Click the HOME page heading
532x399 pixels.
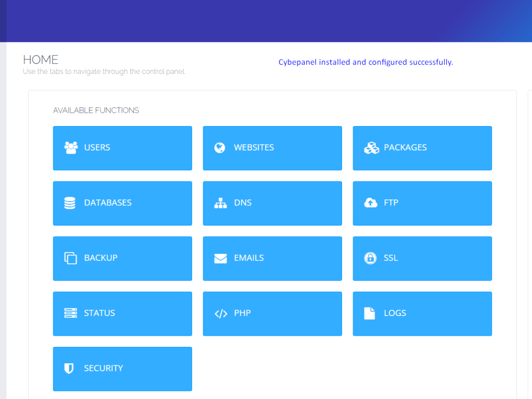pyautogui.click(x=41, y=60)
